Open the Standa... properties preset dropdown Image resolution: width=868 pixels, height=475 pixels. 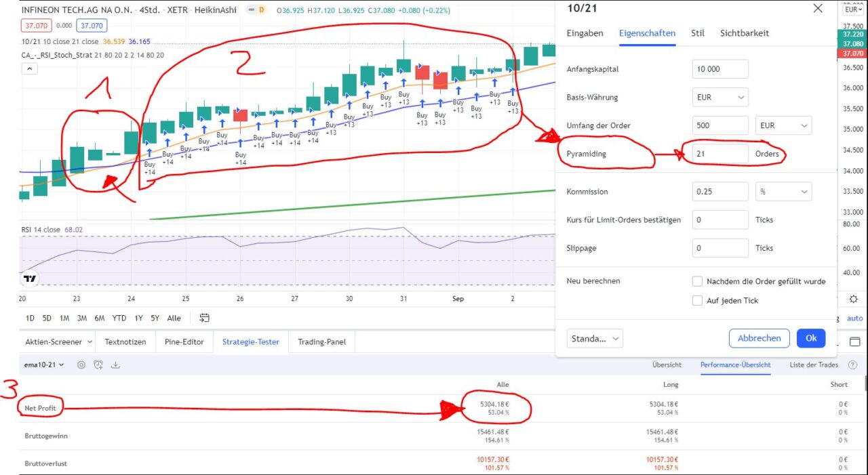[595, 338]
